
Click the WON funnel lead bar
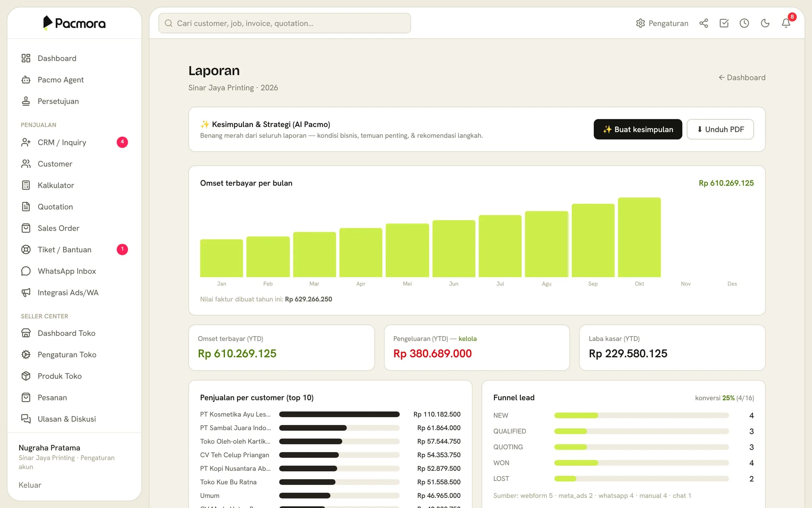point(641,463)
